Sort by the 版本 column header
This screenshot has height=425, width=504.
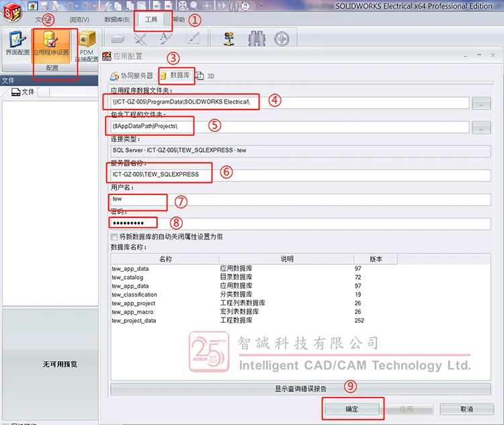(x=376, y=259)
